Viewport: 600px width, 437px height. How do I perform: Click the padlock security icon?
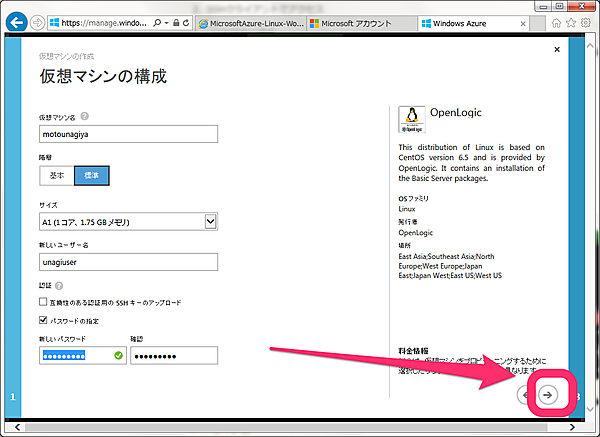176,23
